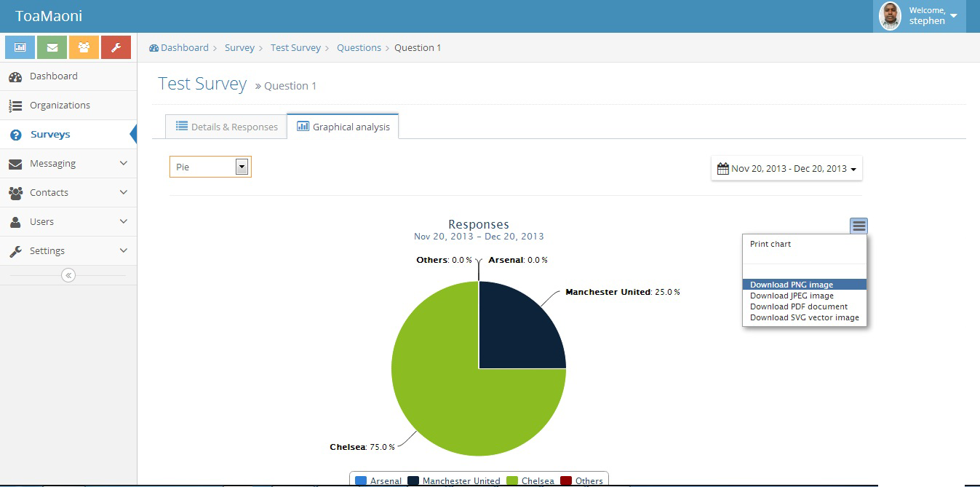The height and width of the screenshot is (487, 980).
Task: Expand the Contacts submenu chevron
Action: click(x=124, y=192)
